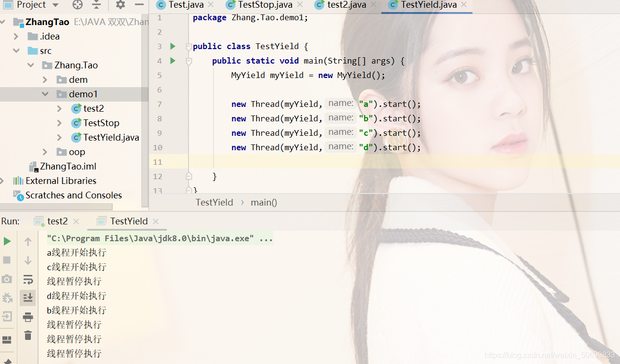The height and width of the screenshot is (364, 620).
Task: Open Project panel settings gear
Action: [121, 5]
